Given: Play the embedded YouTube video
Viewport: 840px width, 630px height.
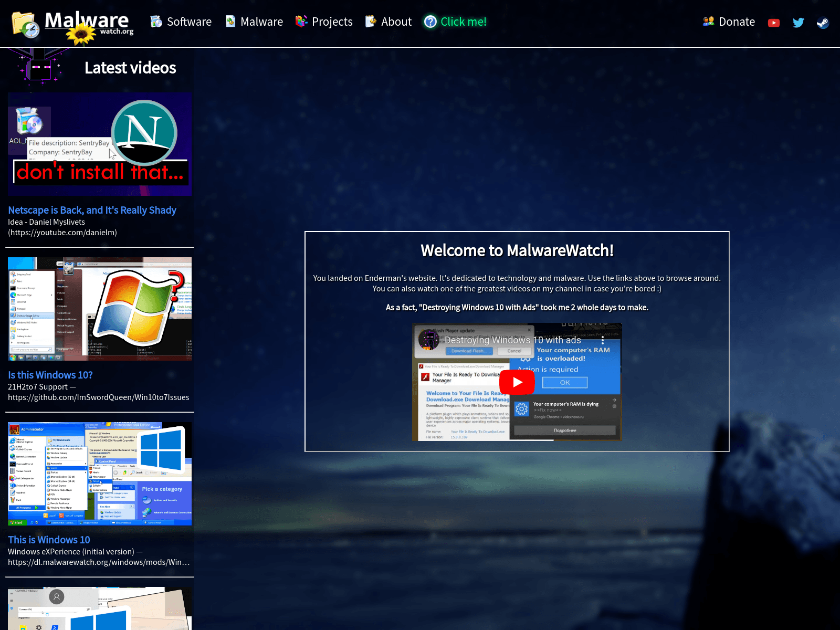Looking at the screenshot, I should [517, 382].
